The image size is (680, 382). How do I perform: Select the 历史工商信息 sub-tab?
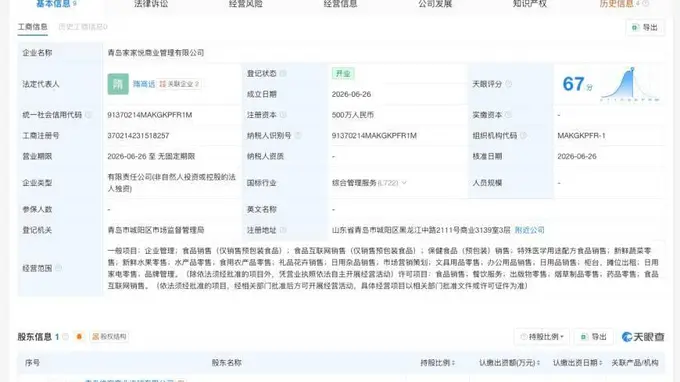82,27
